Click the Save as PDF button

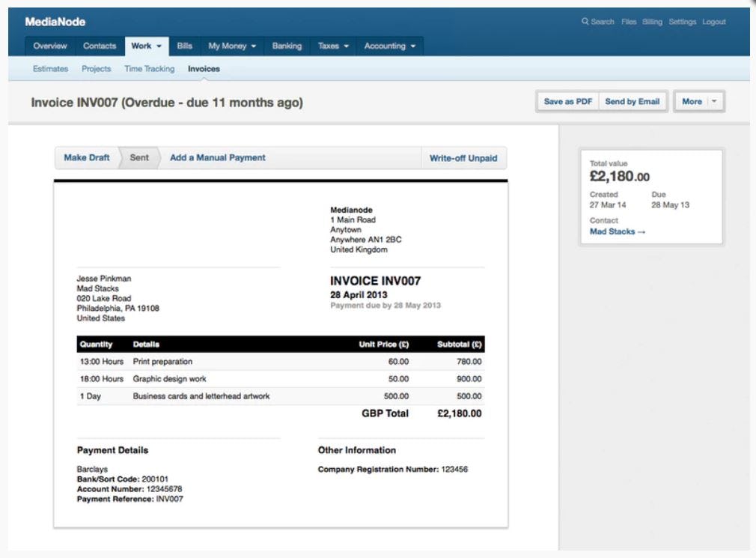pyautogui.click(x=567, y=101)
